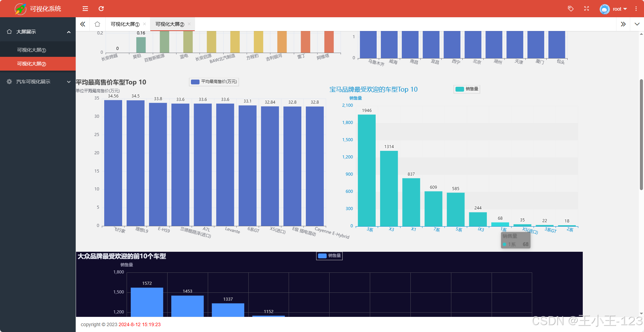The height and width of the screenshot is (332, 644).
Task: Click the 3系 bar valued 1946
Action: (x=367, y=170)
